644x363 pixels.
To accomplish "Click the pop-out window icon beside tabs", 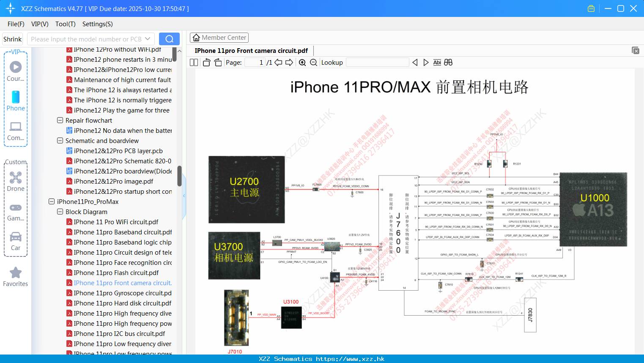I will pos(636,50).
